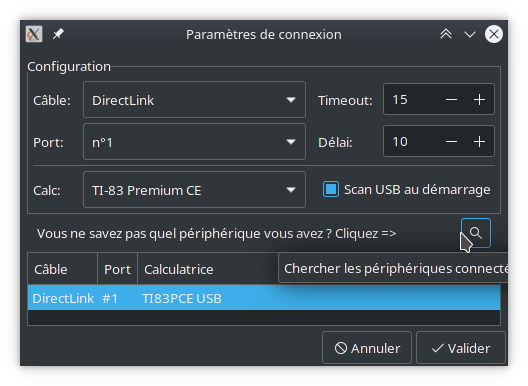Screen dimensions: 528x386
Task: Click the Annuler button
Action: pos(367,348)
